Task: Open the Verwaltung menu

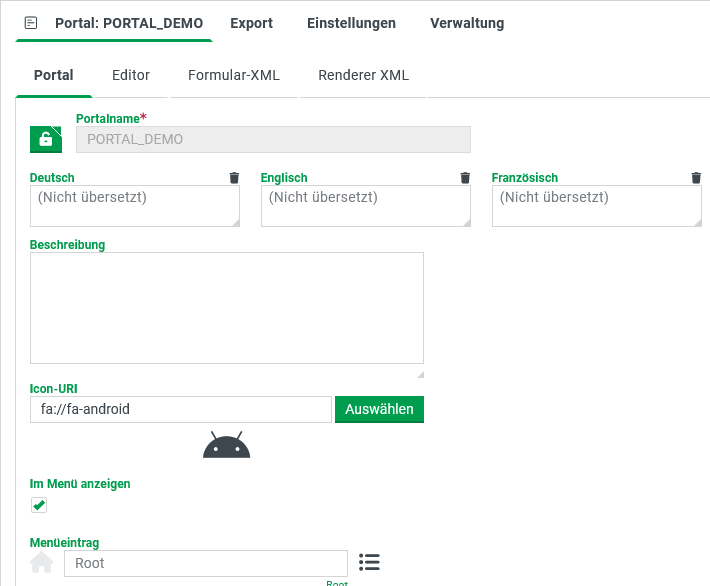Action: pos(467,23)
